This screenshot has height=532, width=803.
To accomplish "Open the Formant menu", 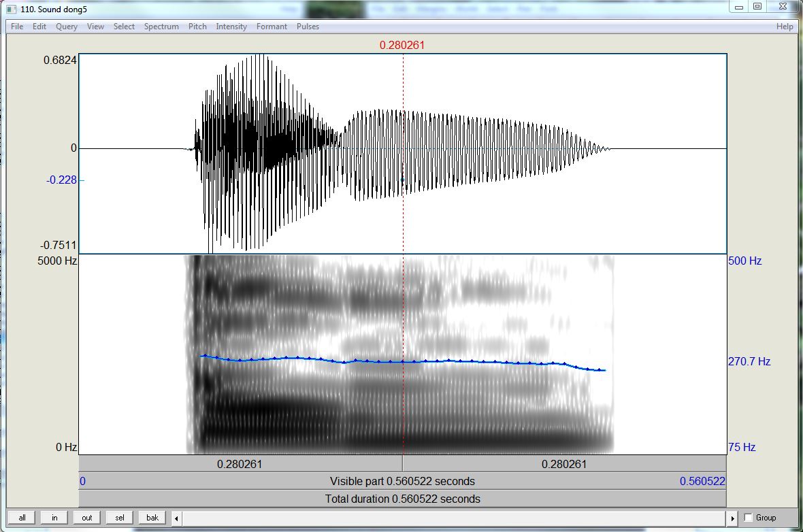I will coord(272,27).
